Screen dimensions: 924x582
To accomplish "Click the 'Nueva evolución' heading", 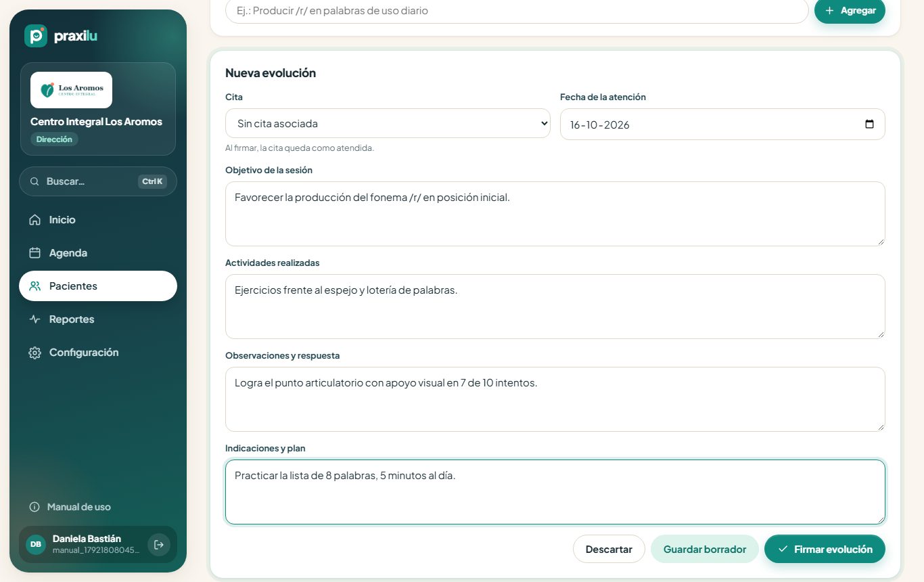I will point(271,73).
